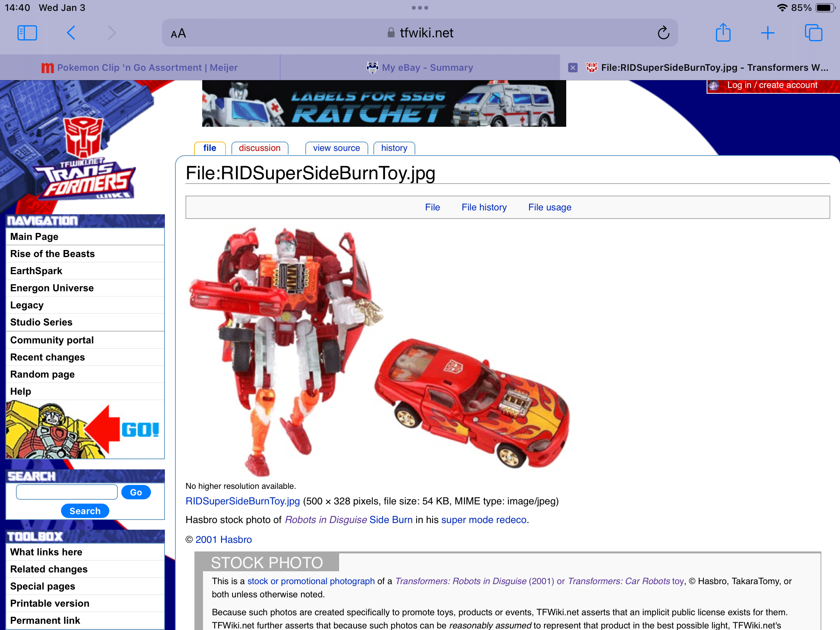Viewport: 840px width, 630px height.
Task: Click Log in / create account
Action: [772, 85]
